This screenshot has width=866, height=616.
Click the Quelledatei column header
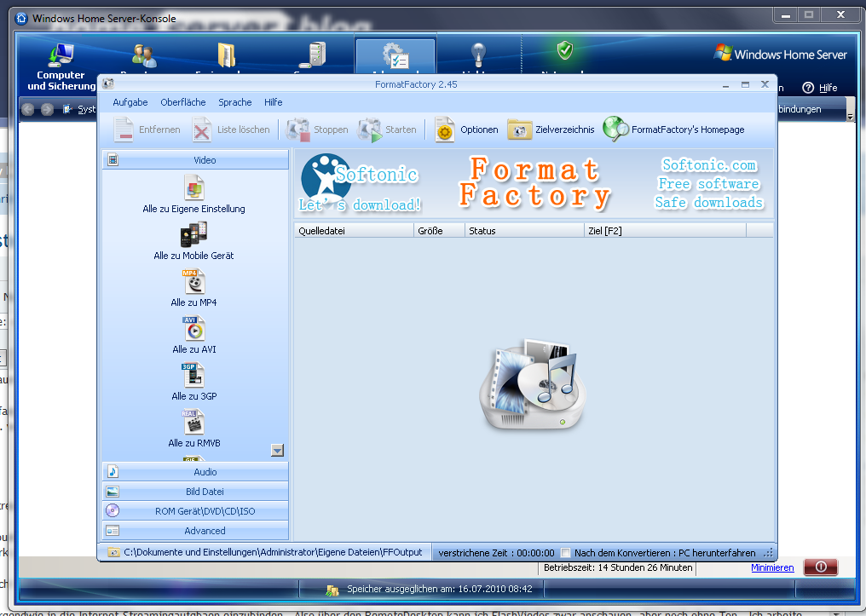[354, 231]
